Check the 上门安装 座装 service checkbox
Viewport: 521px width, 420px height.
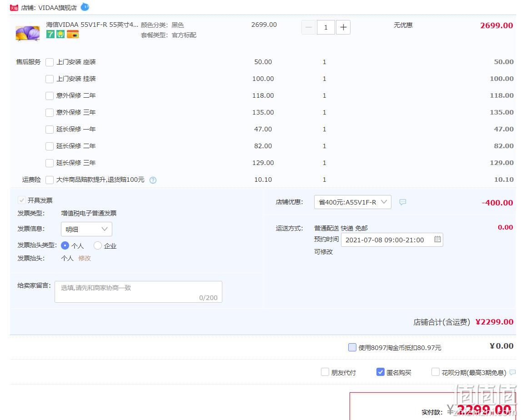[50, 62]
